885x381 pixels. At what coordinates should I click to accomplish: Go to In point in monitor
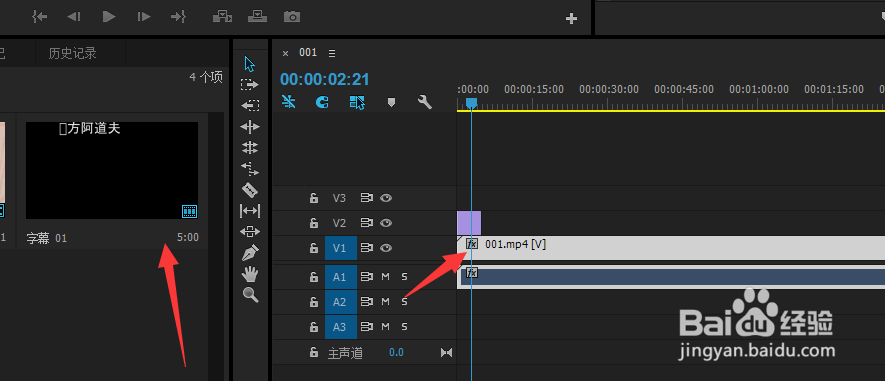click(40, 17)
